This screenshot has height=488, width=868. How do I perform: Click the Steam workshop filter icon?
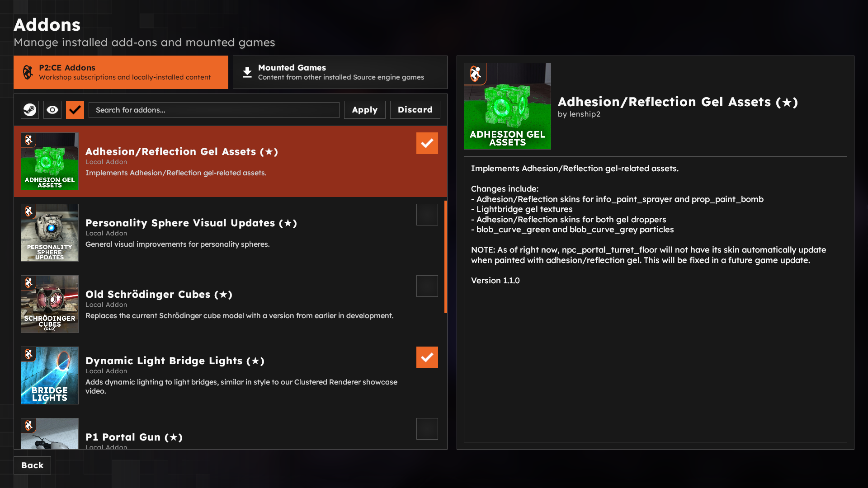click(x=29, y=110)
